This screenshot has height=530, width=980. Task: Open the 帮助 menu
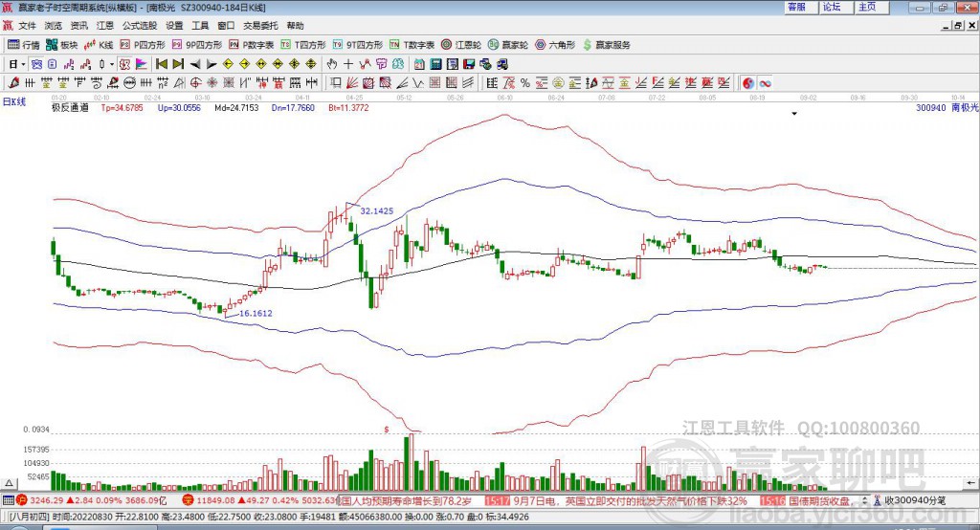click(x=295, y=26)
